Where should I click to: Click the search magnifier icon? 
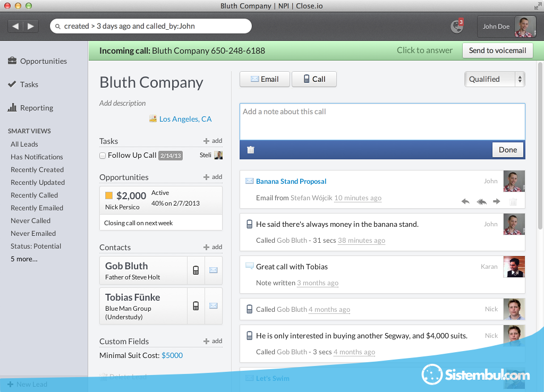(57, 27)
